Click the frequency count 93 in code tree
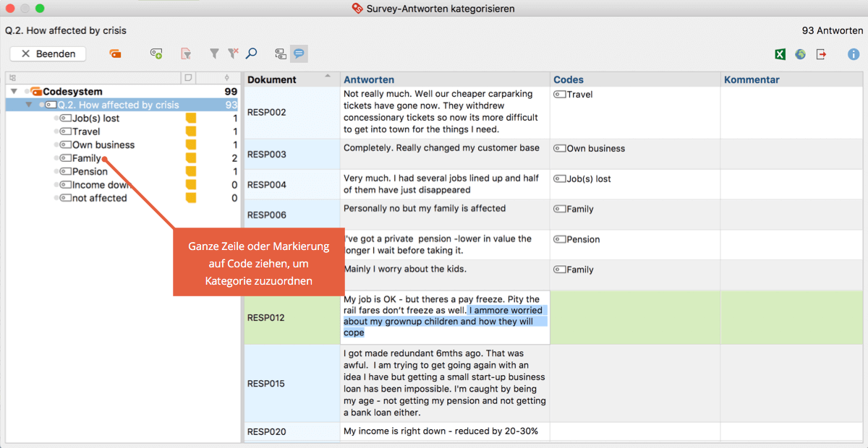 [231, 105]
